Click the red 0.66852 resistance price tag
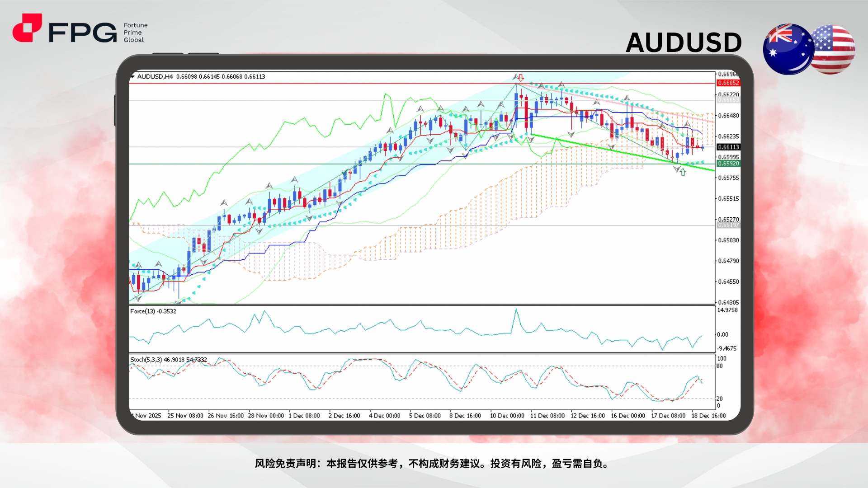 pyautogui.click(x=728, y=83)
